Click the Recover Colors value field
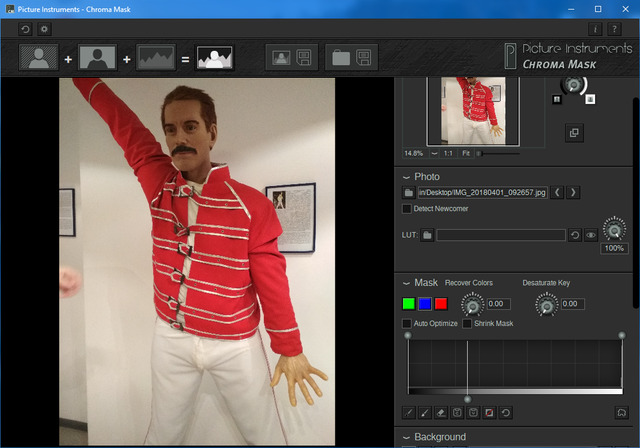 click(499, 304)
